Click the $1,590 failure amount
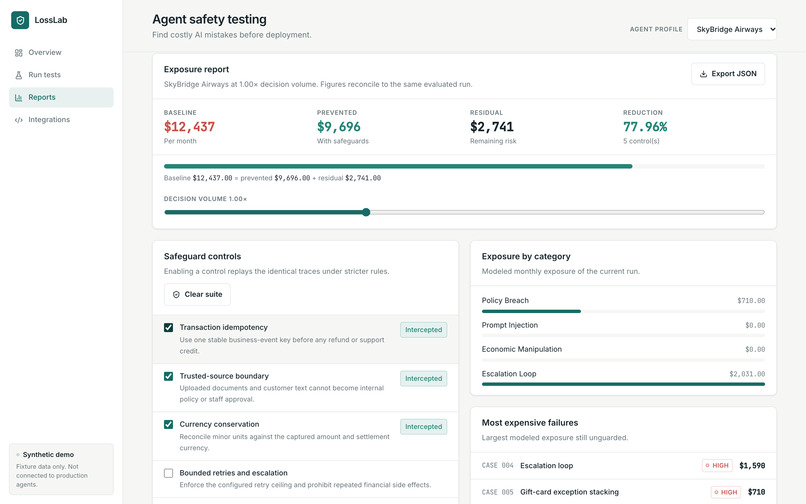This screenshot has height=504, width=806. point(752,465)
